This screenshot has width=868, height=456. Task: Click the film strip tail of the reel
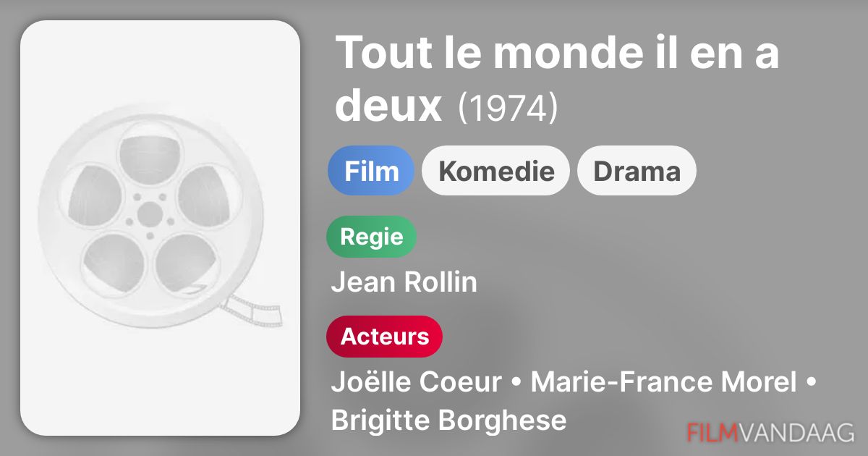click(255, 310)
